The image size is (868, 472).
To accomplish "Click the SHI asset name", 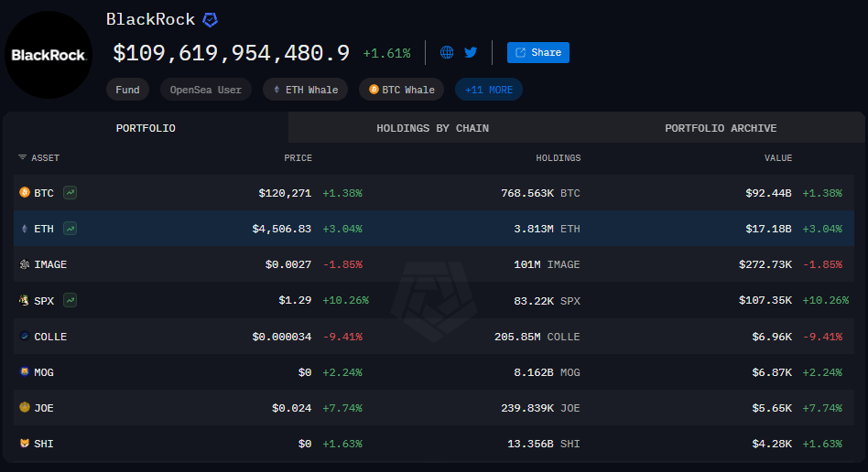I will [44, 444].
